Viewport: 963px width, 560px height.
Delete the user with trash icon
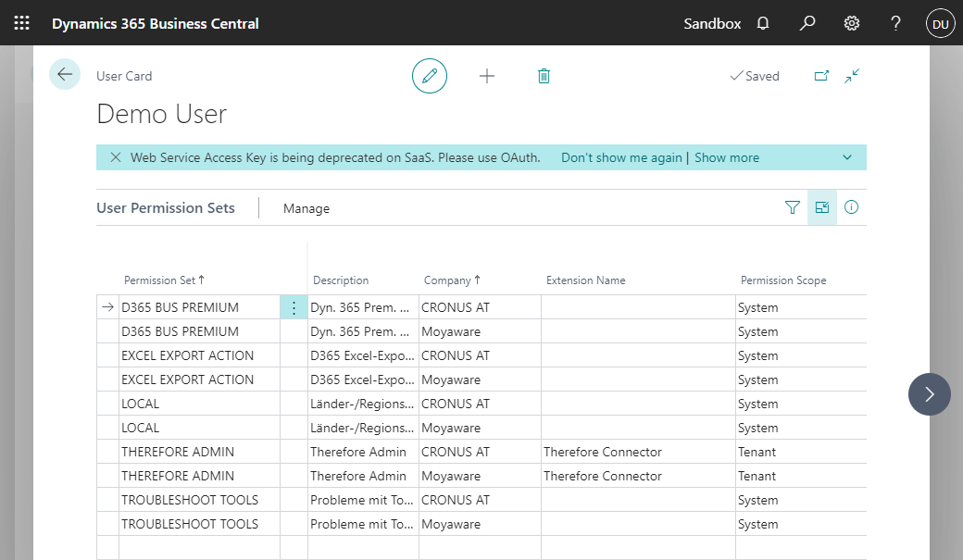point(544,76)
